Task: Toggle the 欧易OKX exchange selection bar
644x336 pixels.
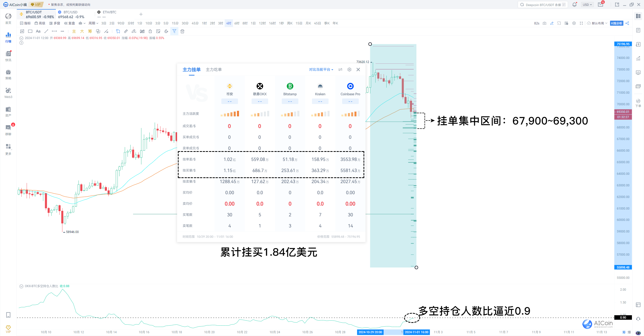Action: click(260, 101)
